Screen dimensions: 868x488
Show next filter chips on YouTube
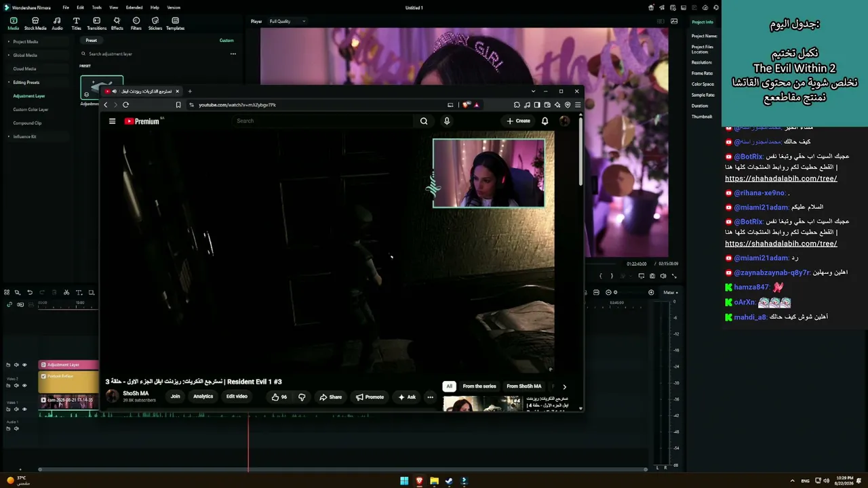pyautogui.click(x=564, y=386)
